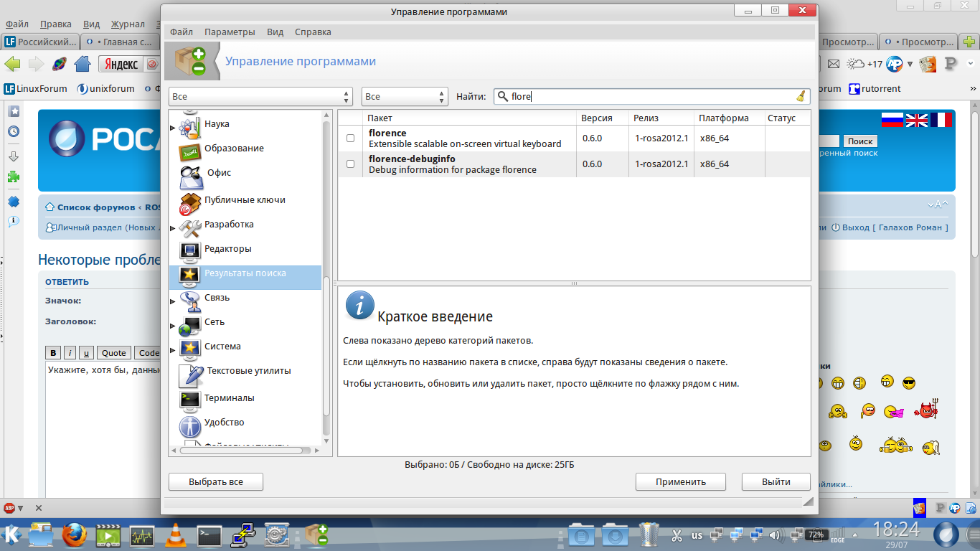Select the Текстовые утилиты category icon
Screen dimensions: 980x551
[191, 374]
